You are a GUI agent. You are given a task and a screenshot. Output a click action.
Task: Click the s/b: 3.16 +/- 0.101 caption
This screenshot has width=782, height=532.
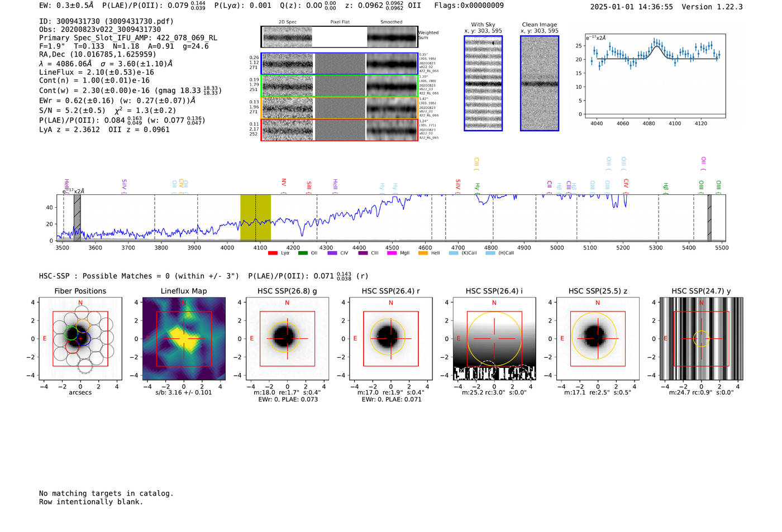[x=184, y=392]
